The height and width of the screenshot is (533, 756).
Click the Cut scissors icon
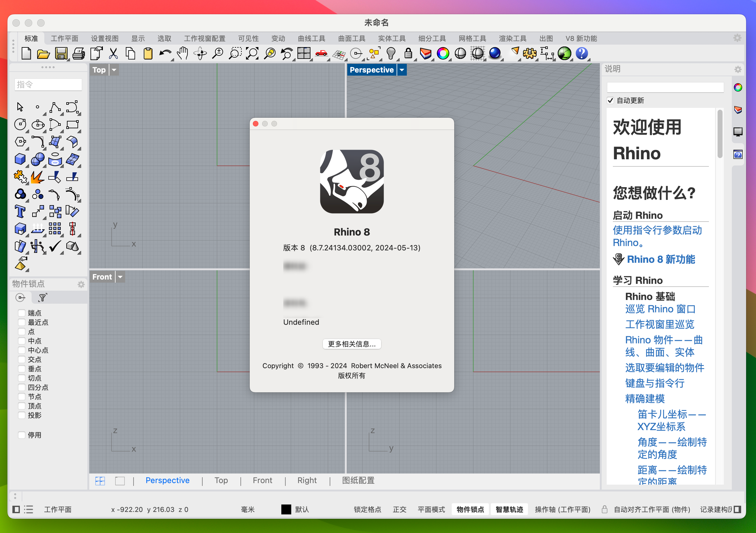tap(113, 53)
